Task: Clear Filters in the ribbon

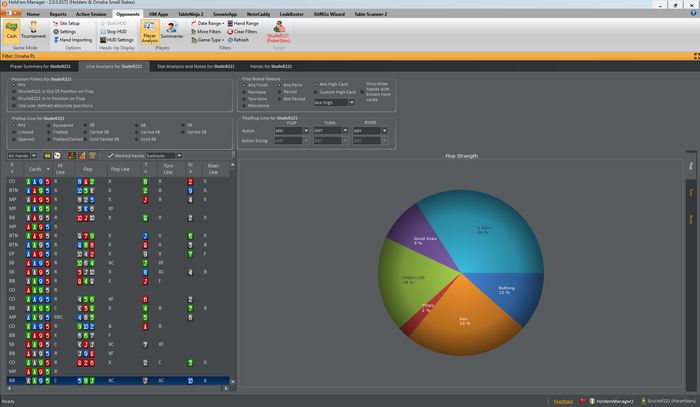Action: pyautogui.click(x=242, y=32)
